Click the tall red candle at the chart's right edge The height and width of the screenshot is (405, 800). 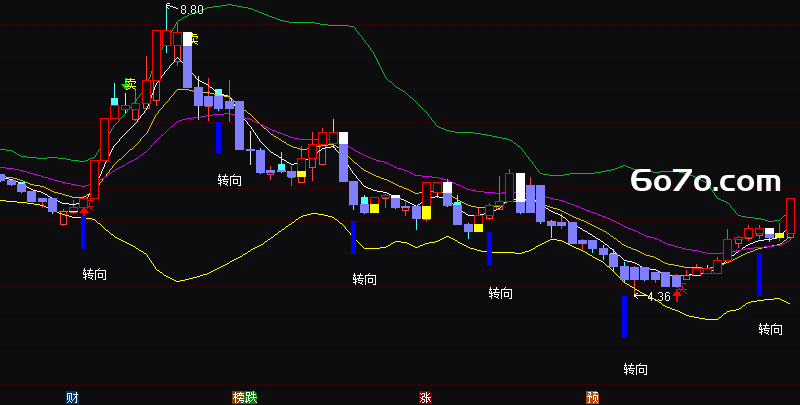click(x=790, y=217)
